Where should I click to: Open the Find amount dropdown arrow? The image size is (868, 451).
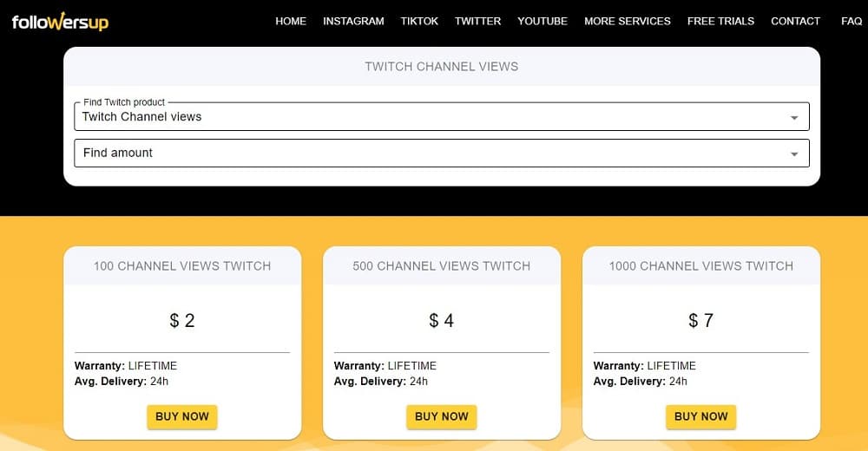click(794, 154)
